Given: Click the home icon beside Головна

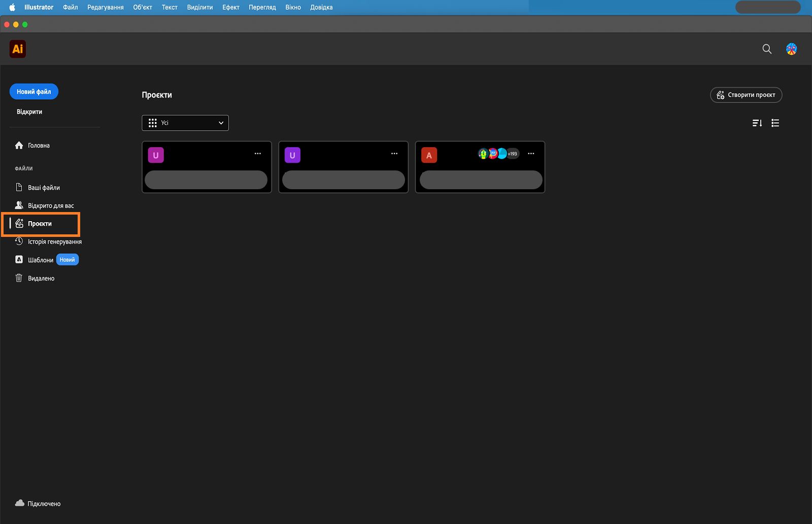Looking at the screenshot, I should pos(19,146).
